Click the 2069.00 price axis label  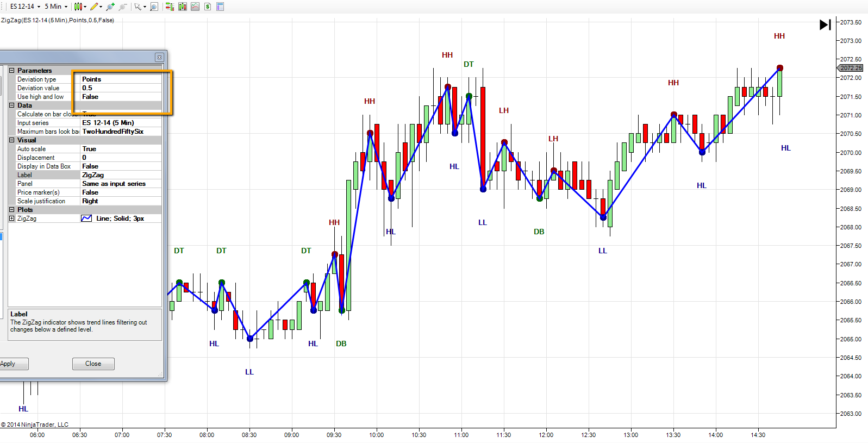pos(851,190)
